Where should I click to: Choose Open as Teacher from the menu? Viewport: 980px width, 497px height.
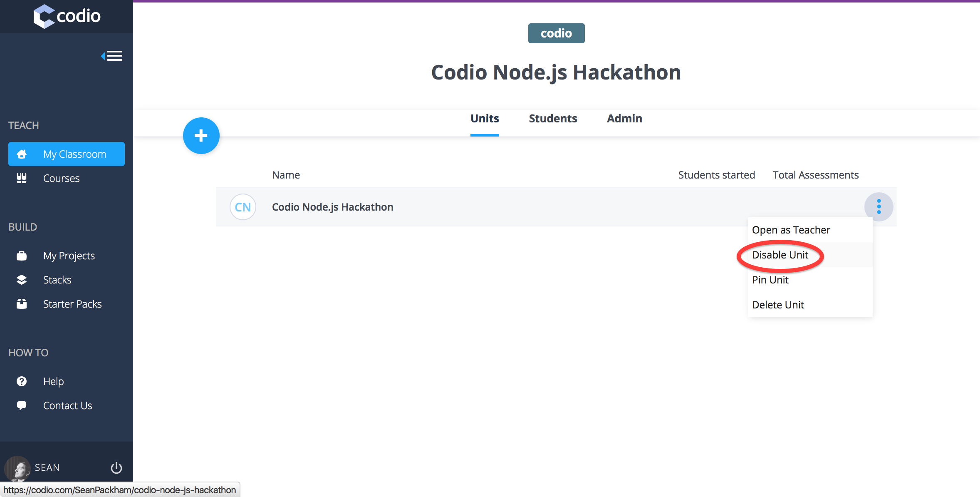point(810,230)
